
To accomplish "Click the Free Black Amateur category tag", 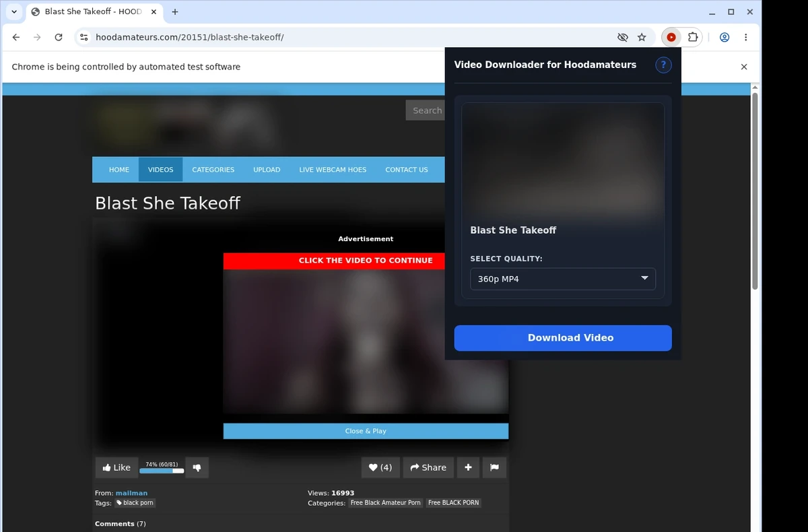I will pyautogui.click(x=386, y=503).
